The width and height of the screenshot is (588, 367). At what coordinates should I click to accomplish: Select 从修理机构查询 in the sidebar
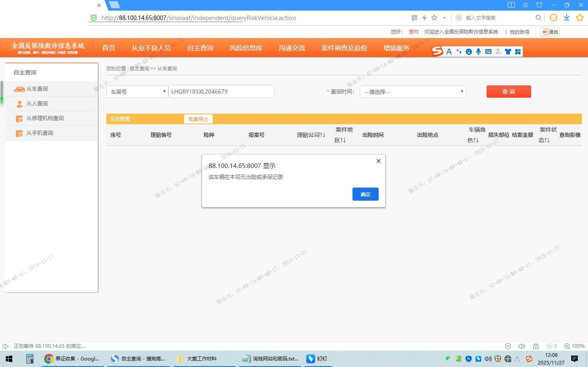(45, 118)
